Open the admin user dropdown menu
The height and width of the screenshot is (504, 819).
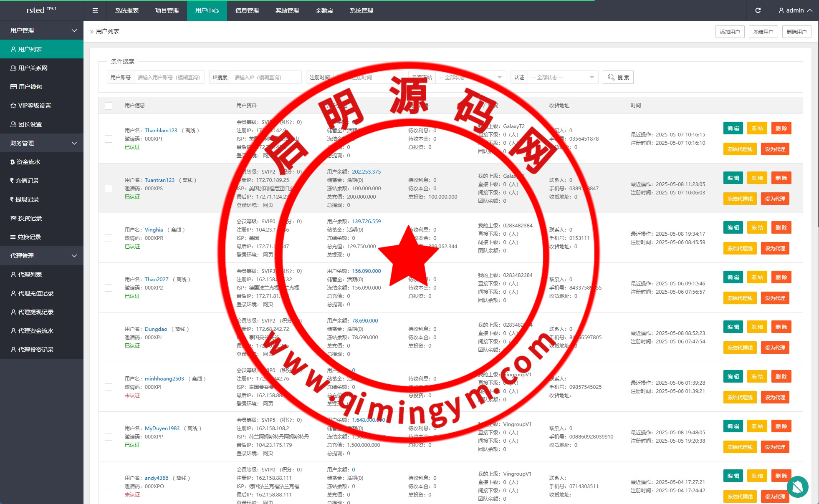pyautogui.click(x=795, y=10)
